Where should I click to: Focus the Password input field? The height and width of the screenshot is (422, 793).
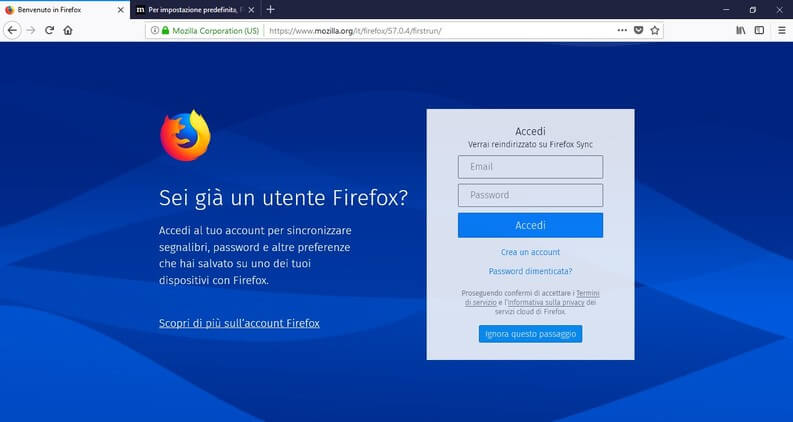click(x=531, y=195)
